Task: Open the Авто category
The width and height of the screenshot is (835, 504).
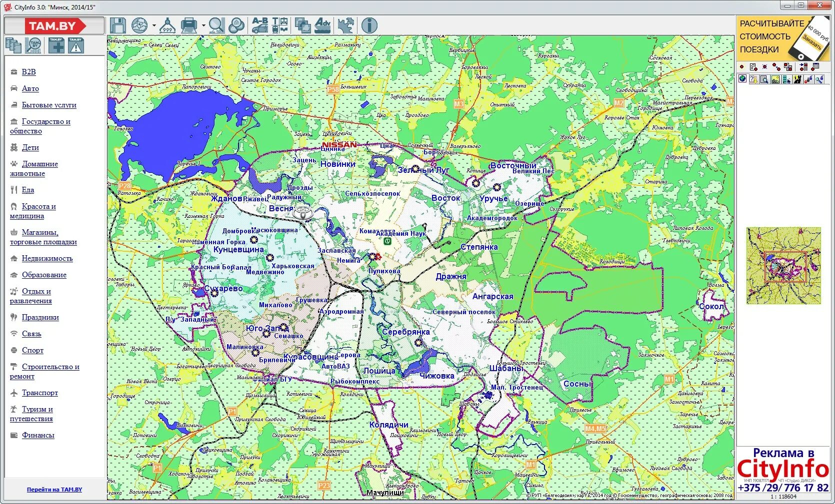Action: point(30,88)
